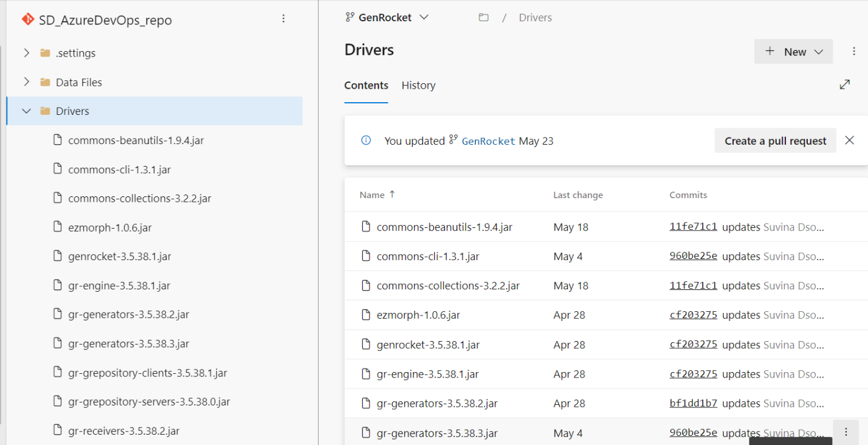Open gr-generators-3.5.38.2.jar in the file list
This screenshot has height=445, width=868.
coord(437,404)
